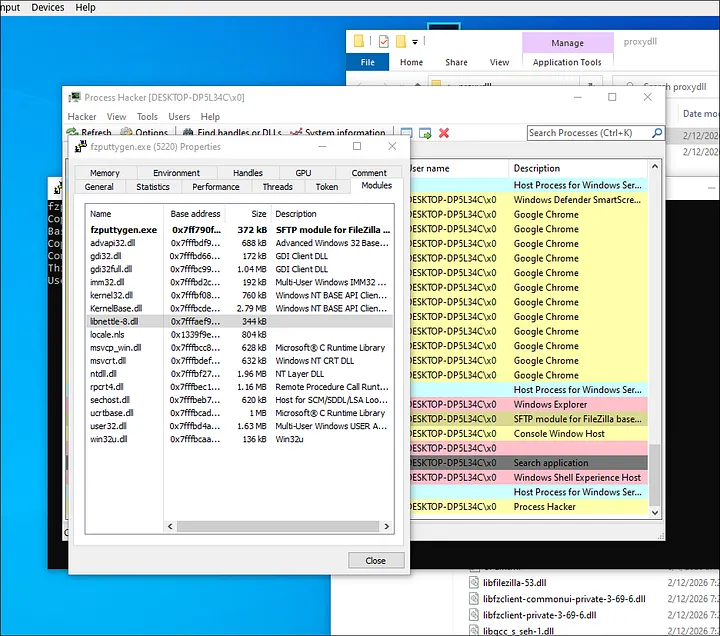Switch to the Token tab

(x=326, y=186)
